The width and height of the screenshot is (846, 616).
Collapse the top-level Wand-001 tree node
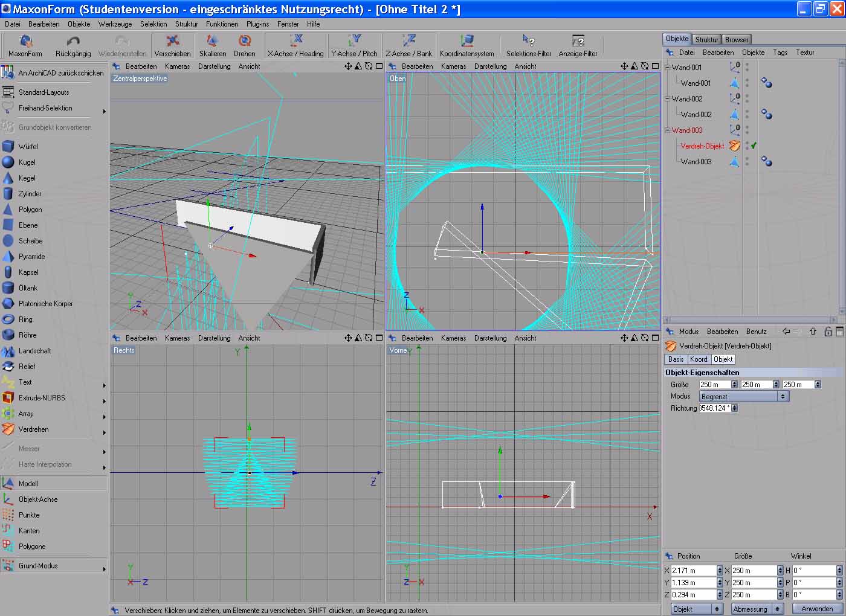(x=668, y=67)
